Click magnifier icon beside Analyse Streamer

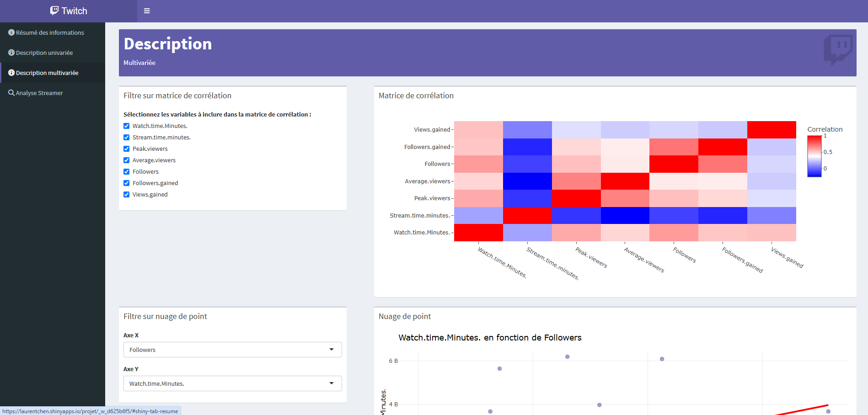[x=11, y=93]
